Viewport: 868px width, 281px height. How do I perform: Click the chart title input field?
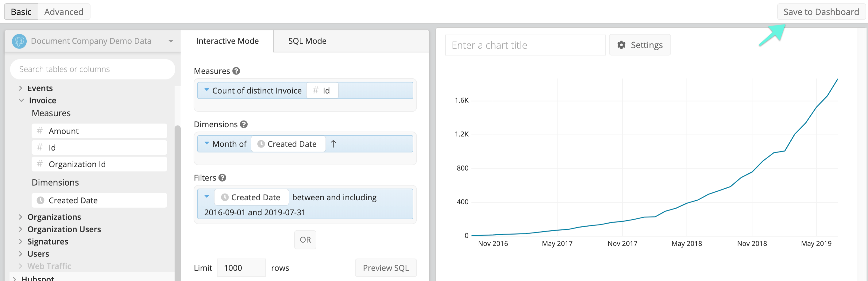(525, 45)
